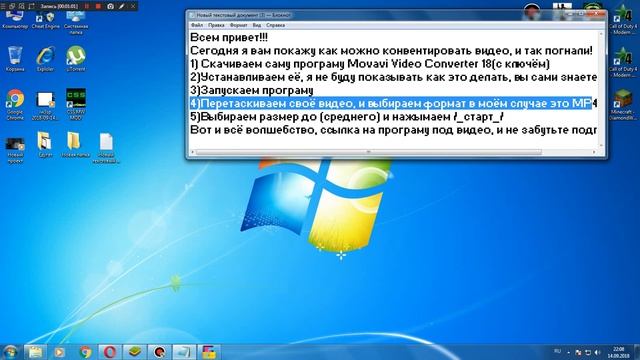Select the Корзина recycle bin icon
This screenshot has width=640, height=360.
[15, 59]
